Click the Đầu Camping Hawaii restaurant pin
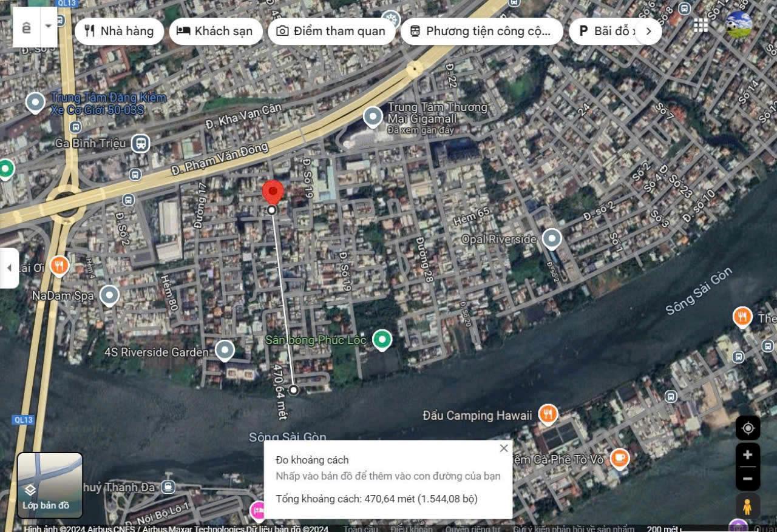777x532 pixels. tap(548, 415)
